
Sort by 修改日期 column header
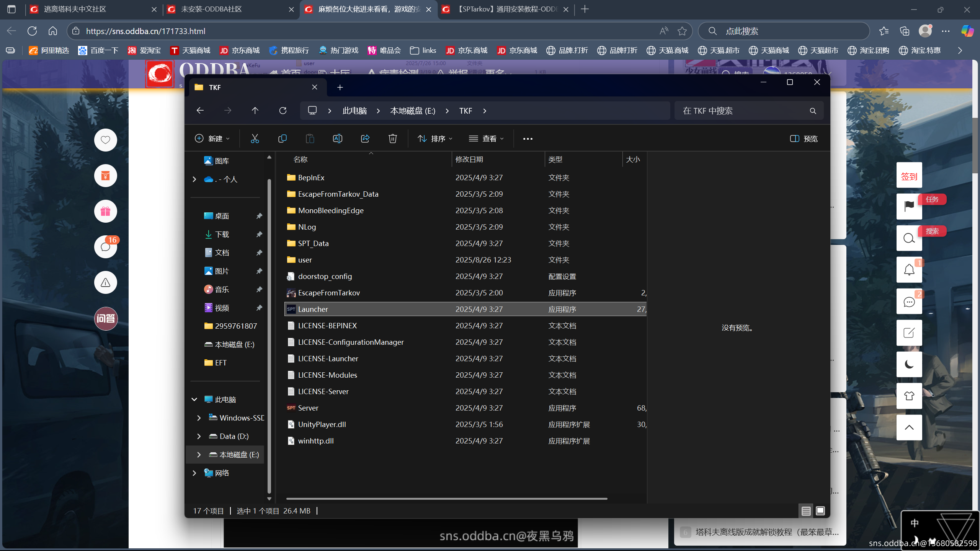point(498,159)
